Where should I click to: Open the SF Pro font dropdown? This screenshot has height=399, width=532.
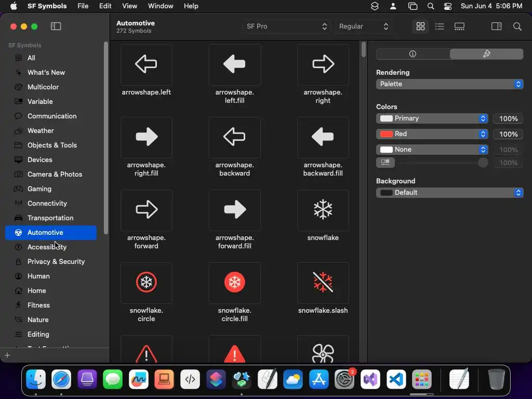pyautogui.click(x=286, y=26)
